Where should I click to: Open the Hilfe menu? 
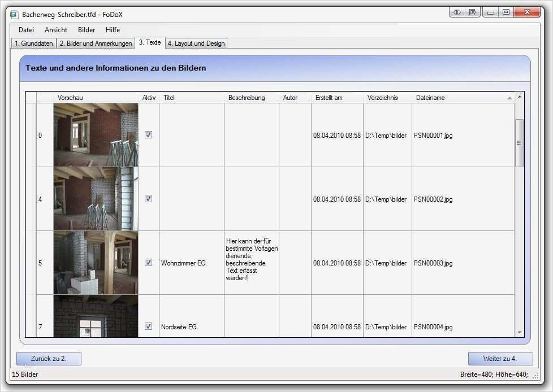pos(113,30)
